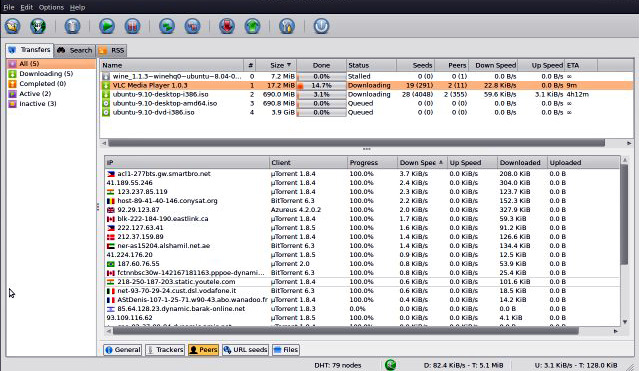Click the Romanian flag beside host-89-41-40-146.conysat.org
The width and height of the screenshot is (639, 371).
click(x=110, y=201)
